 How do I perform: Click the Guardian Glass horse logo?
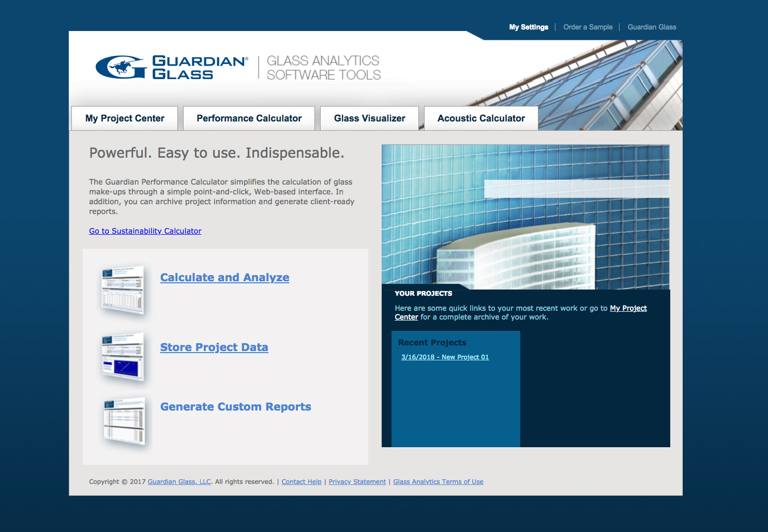121,67
